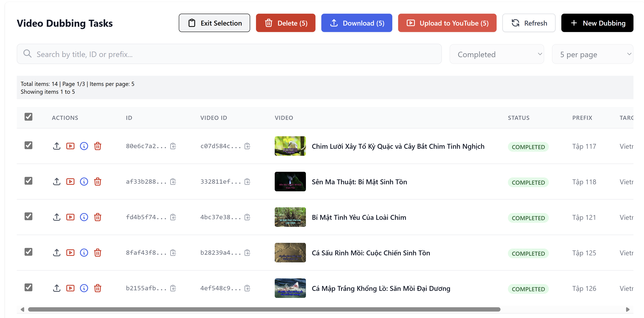
Task: Uncheck the Sên Ma Thuật row checkbox
Action: [28, 181]
